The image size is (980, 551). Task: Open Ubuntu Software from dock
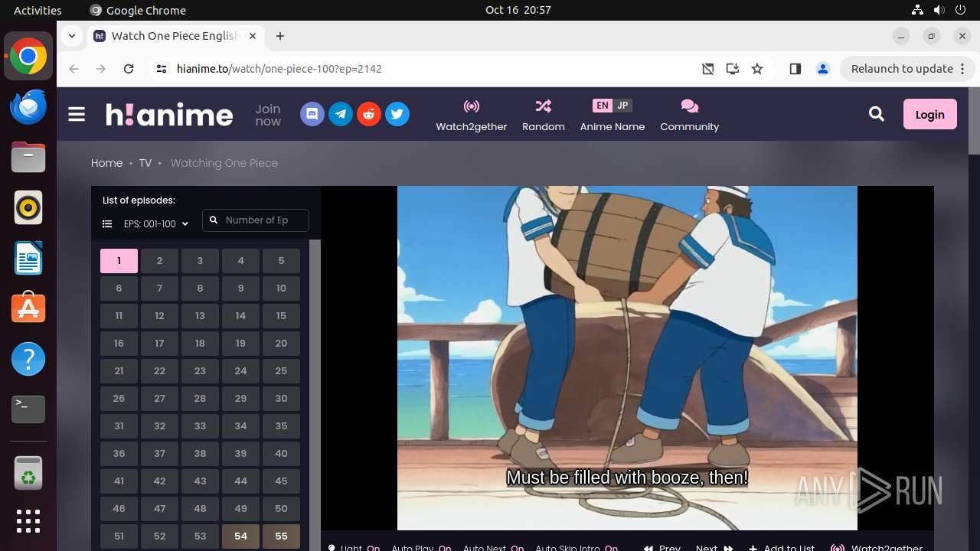point(28,309)
